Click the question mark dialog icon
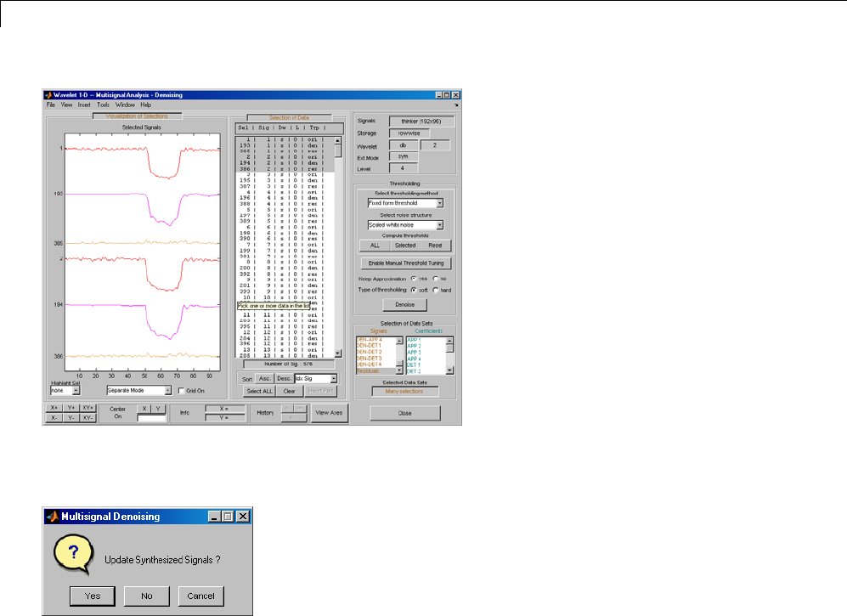 73,555
